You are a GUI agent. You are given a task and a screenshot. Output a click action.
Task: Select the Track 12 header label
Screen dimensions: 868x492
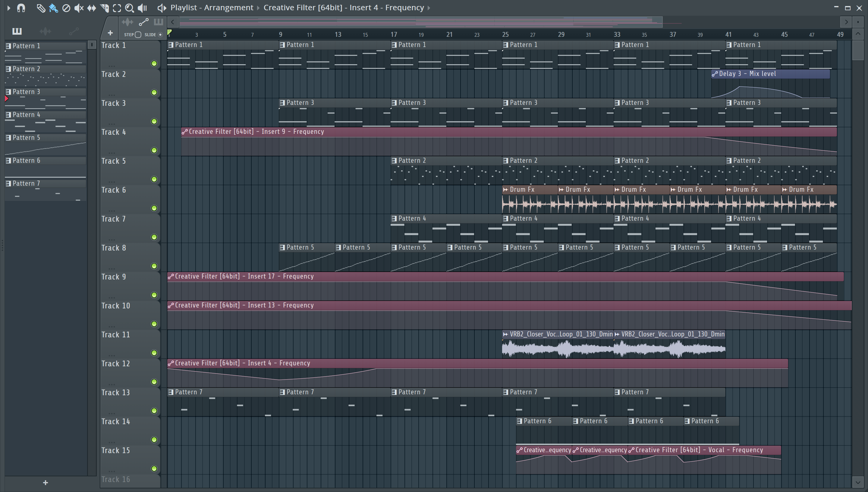[x=115, y=364]
